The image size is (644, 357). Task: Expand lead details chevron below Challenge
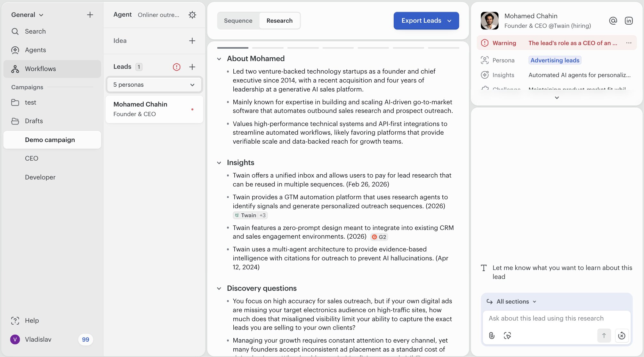[x=557, y=98]
